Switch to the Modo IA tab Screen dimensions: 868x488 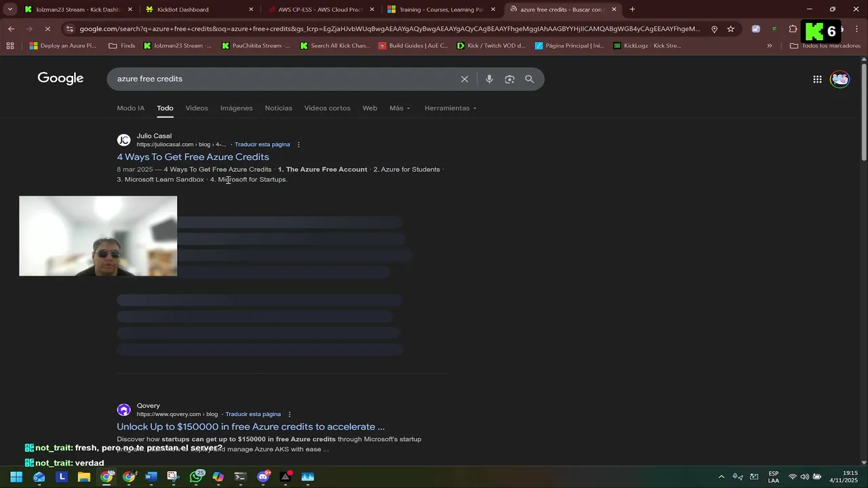click(130, 108)
